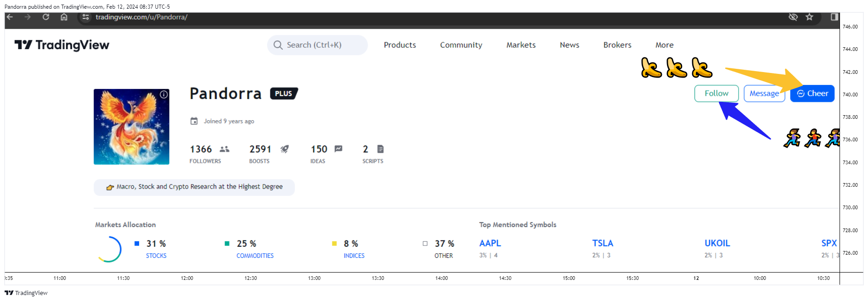The width and height of the screenshot is (868, 301).
Task: Click the followers people icon
Action: pyautogui.click(x=224, y=149)
